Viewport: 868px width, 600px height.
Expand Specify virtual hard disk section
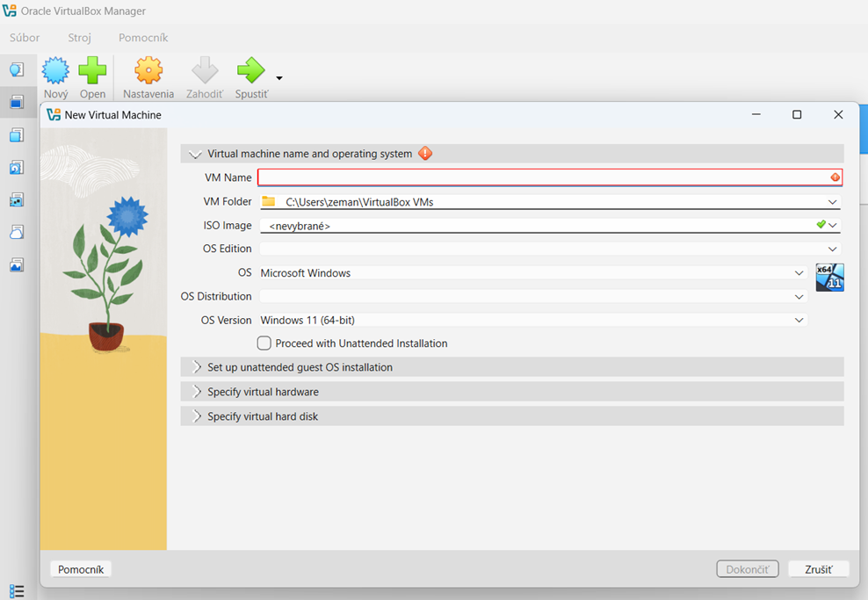pyautogui.click(x=512, y=416)
